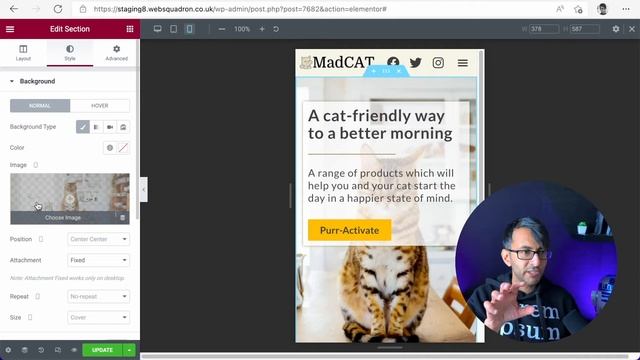Open the Elementor hamburger menu
This screenshot has height=360, width=640.
coord(10,29)
